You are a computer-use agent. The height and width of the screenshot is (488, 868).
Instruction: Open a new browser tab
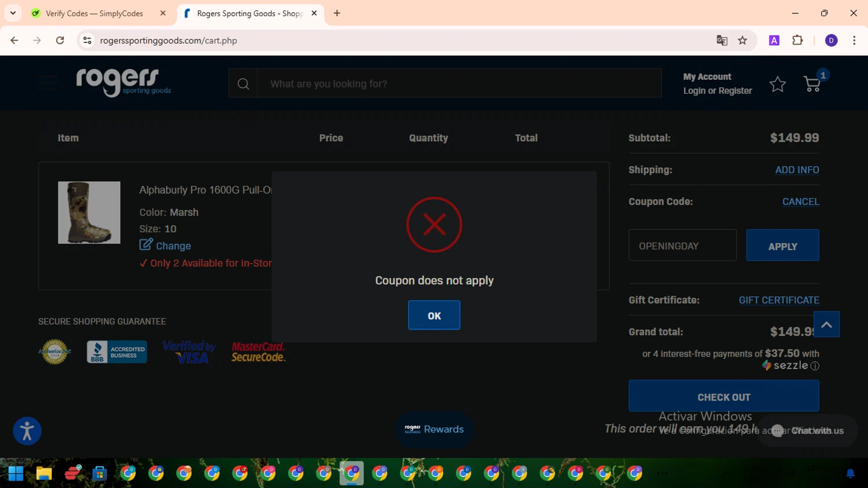point(337,13)
